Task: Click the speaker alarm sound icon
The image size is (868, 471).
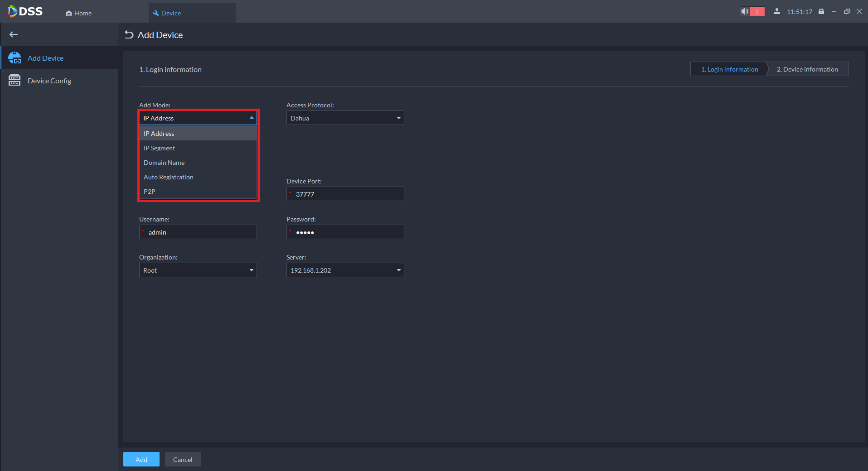Action: coord(745,11)
